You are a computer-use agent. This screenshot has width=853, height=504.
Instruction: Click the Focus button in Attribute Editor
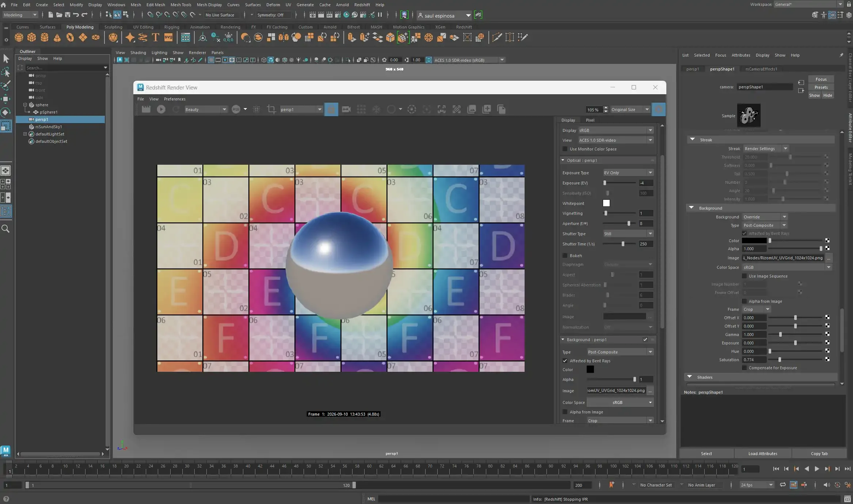point(821,79)
